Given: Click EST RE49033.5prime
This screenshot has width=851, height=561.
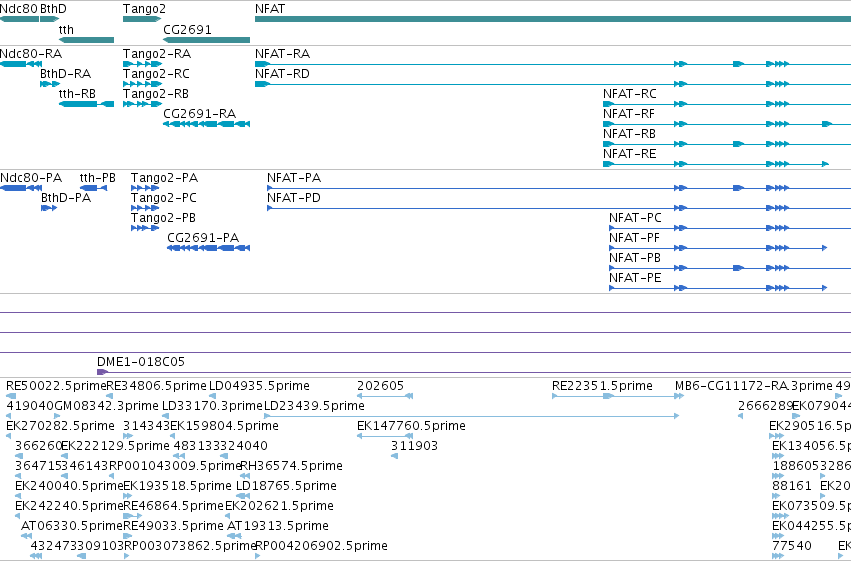Looking at the screenshot, I should [x=174, y=527].
